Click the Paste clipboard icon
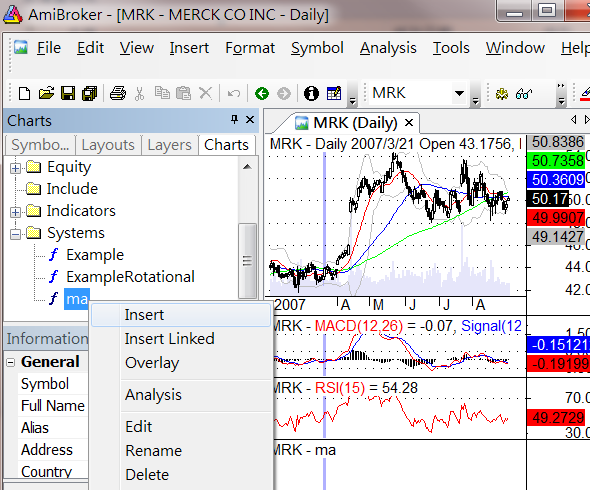Screen dimensions: 590x490 click(x=183, y=93)
